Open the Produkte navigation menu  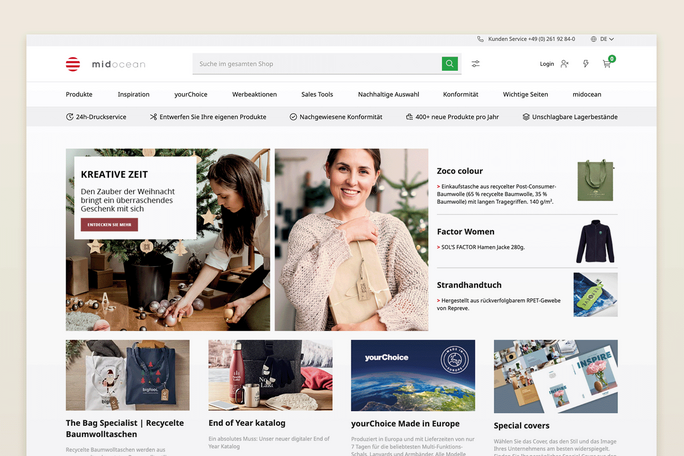[x=79, y=94]
